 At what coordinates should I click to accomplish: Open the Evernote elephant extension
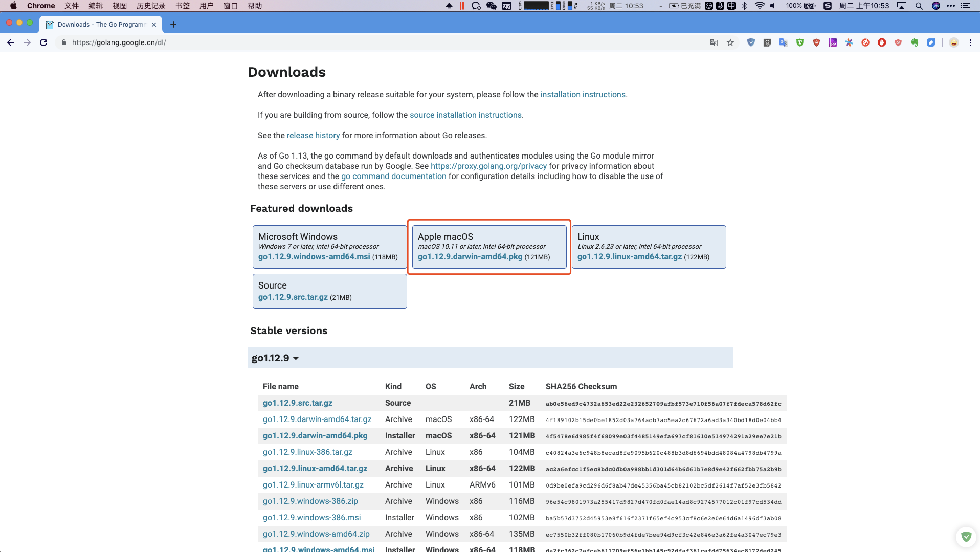click(x=915, y=42)
